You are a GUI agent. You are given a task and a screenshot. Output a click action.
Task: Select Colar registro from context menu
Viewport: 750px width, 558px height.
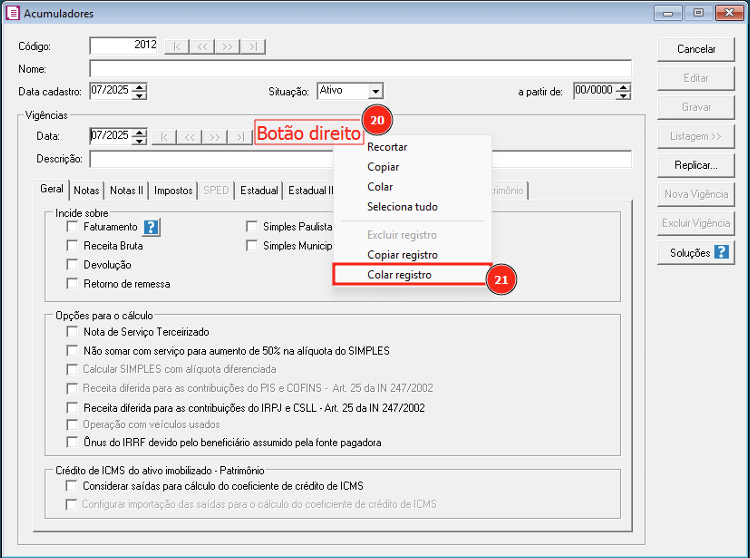click(399, 275)
